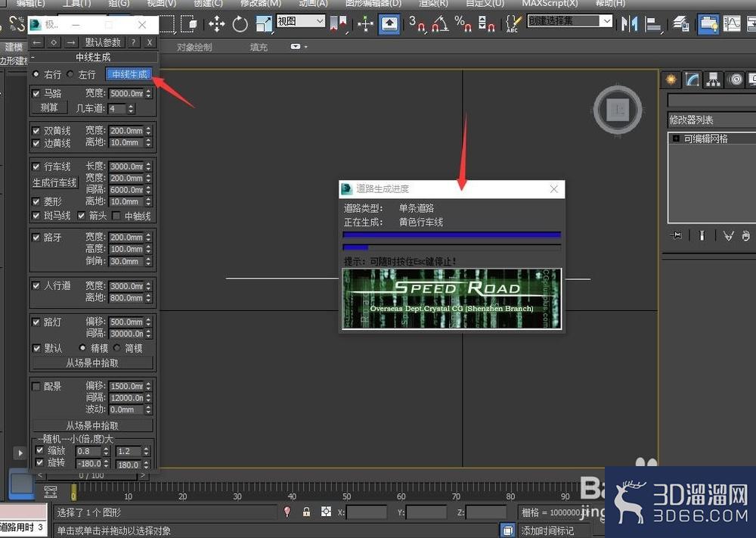
Task: Toggle the Percent Snap icon
Action: coord(463,23)
